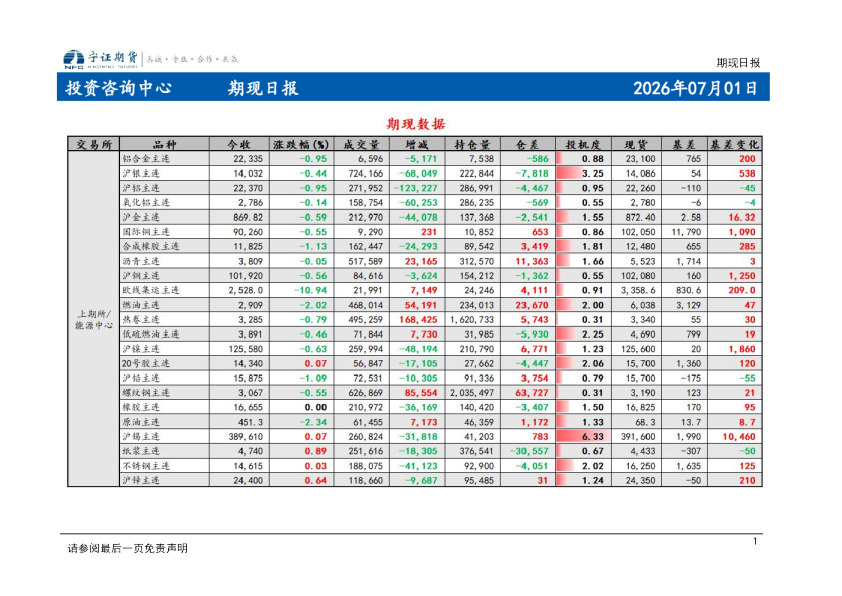Click the closing price 389,610
Screen dimensions: 842x596
tap(246, 437)
